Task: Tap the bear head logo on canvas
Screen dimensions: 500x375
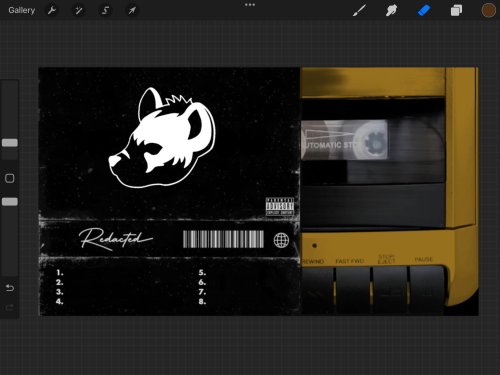Action: point(162,138)
